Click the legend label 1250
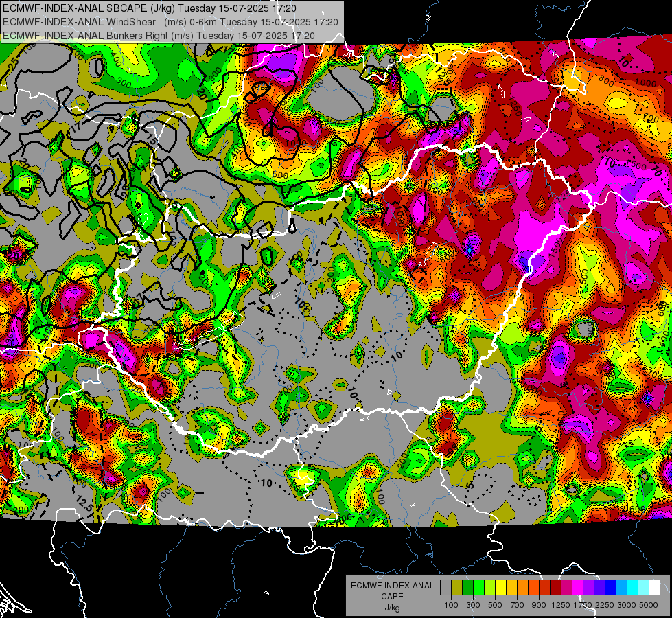Image resolution: width=672 pixels, height=618 pixels. [x=561, y=605]
